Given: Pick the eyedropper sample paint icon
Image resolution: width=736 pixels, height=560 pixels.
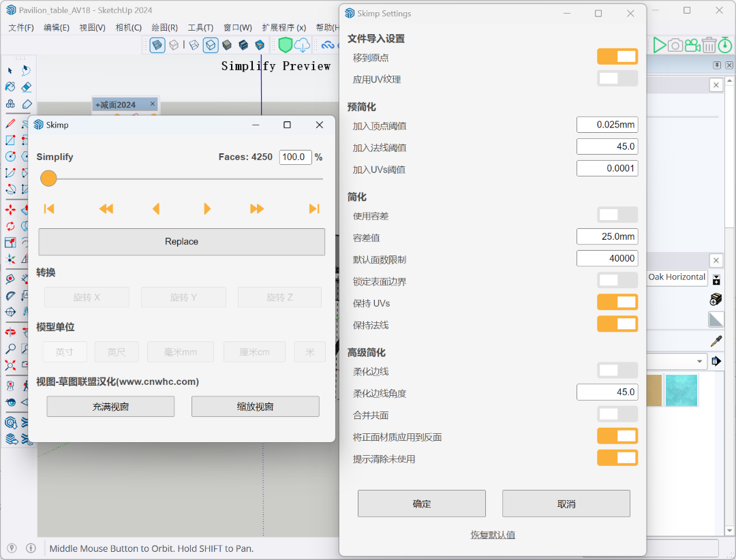Looking at the screenshot, I should coord(716,341).
